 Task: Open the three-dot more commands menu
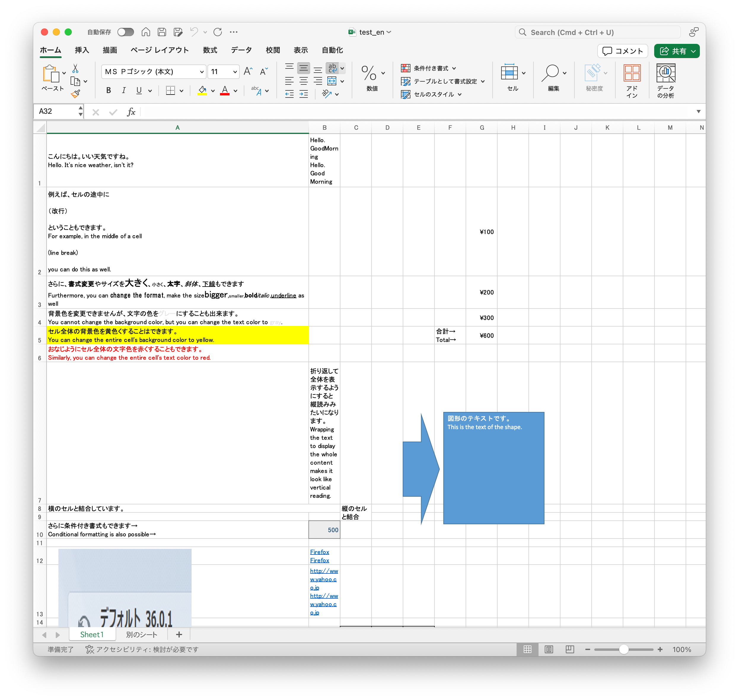(x=234, y=32)
